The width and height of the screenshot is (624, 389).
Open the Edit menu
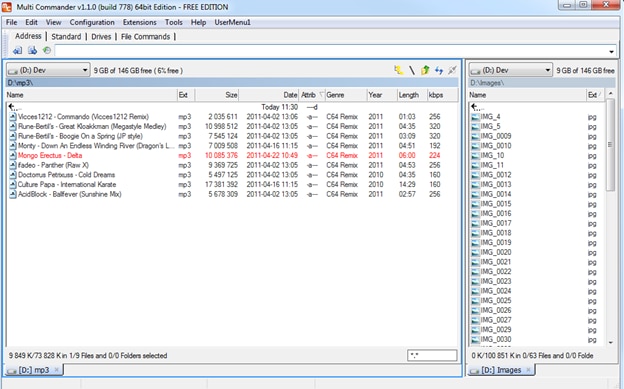(31, 22)
